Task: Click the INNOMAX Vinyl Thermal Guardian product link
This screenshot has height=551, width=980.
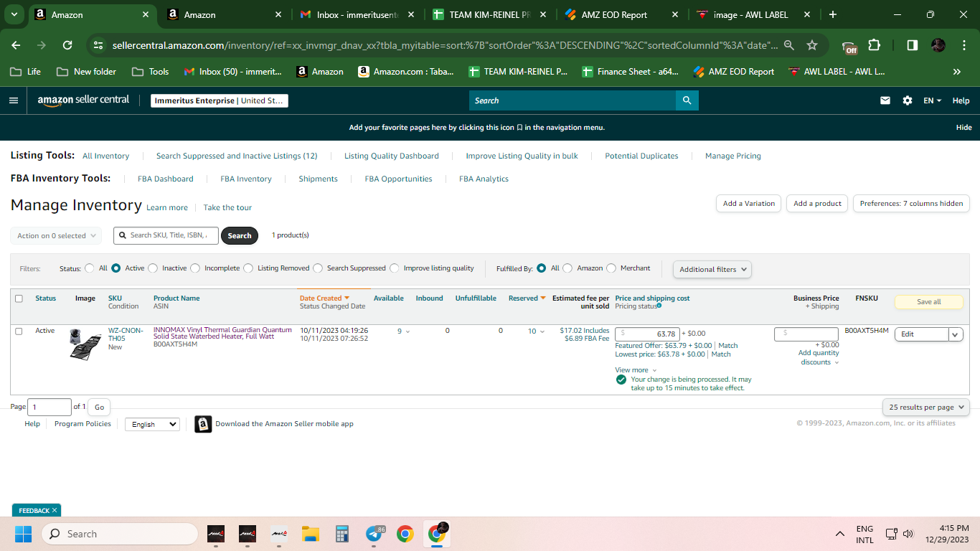Action: point(222,333)
